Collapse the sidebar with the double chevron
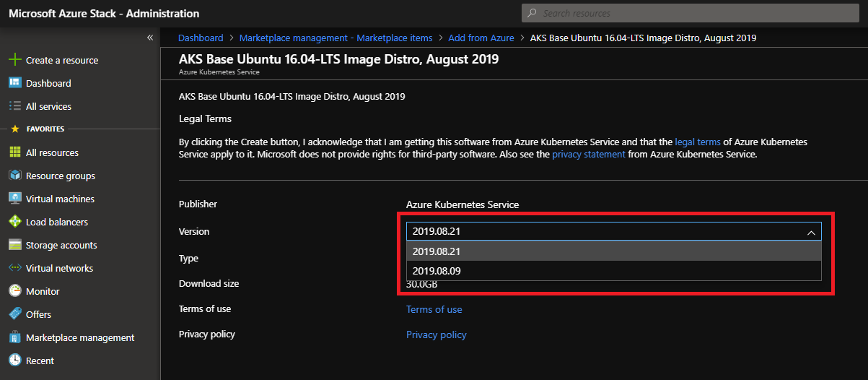This screenshot has width=868, height=380. 150,38
